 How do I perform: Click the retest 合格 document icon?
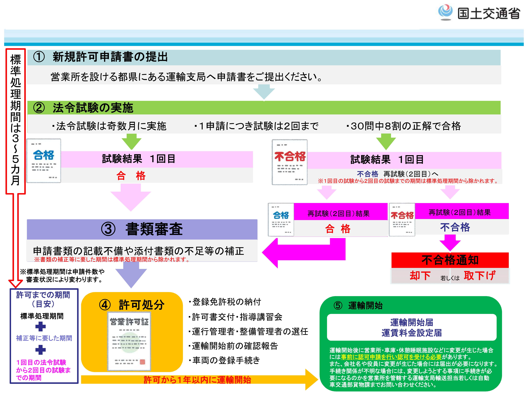[281, 220]
